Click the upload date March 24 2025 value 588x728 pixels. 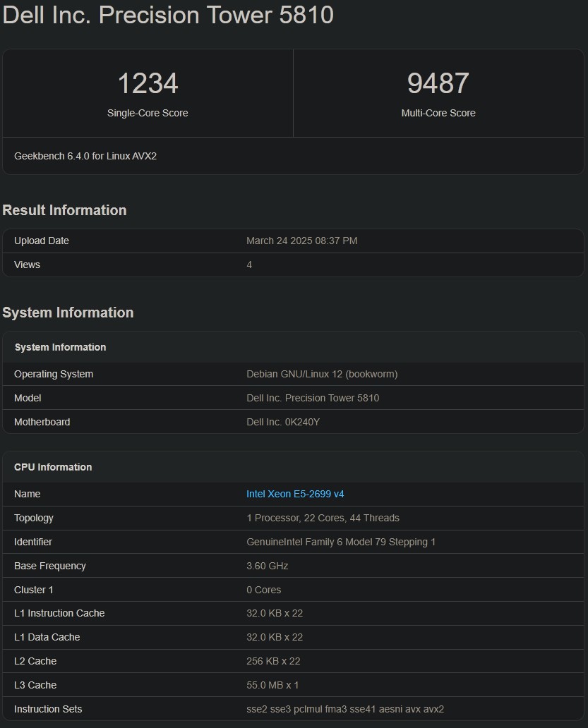point(301,241)
